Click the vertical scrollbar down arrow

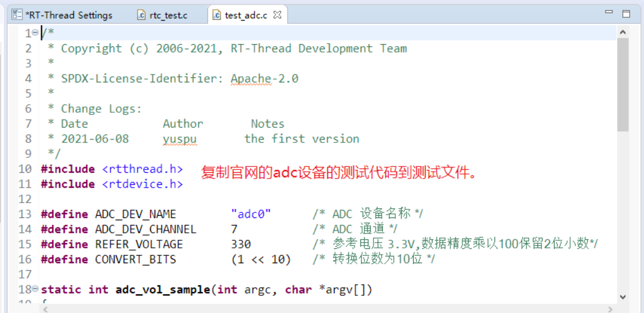[x=623, y=296]
